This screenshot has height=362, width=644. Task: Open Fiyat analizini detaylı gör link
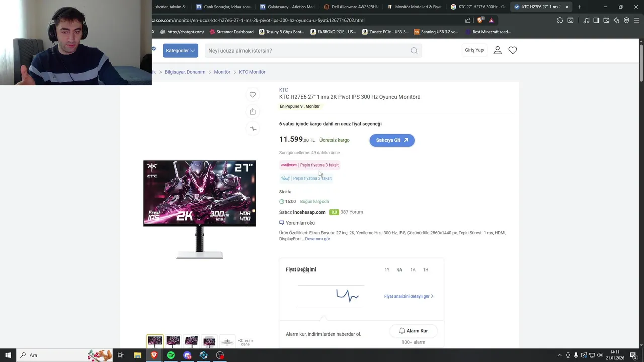click(x=409, y=296)
